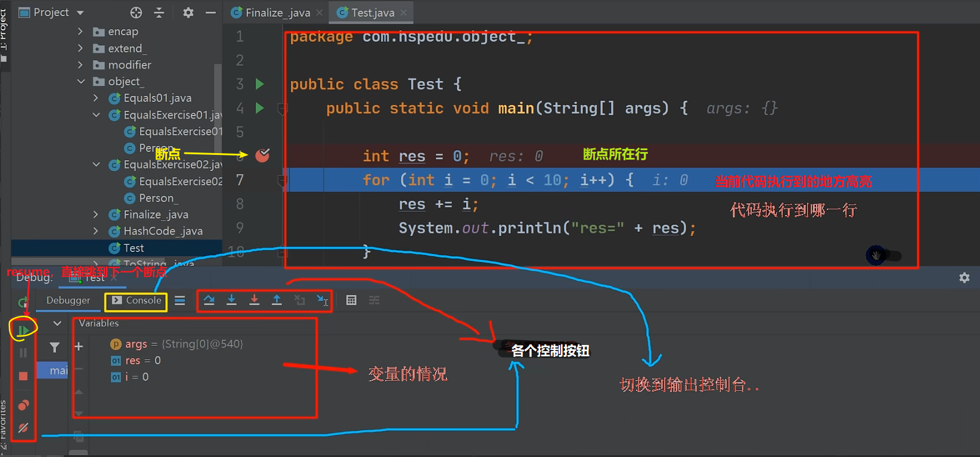Image resolution: width=980 pixels, height=457 pixels.
Task: Click inside code line 8 res += i
Action: coord(438,204)
